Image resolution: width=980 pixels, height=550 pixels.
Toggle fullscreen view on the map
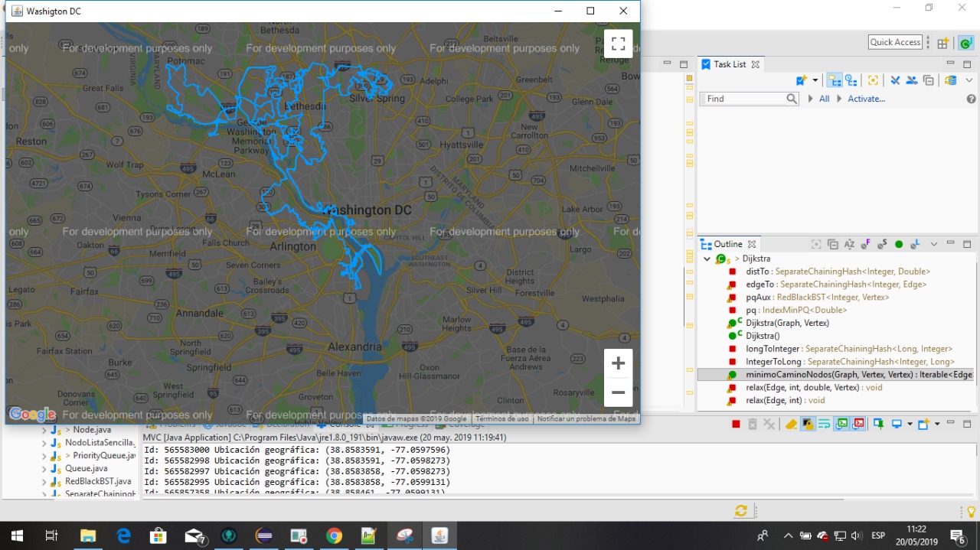click(x=618, y=44)
